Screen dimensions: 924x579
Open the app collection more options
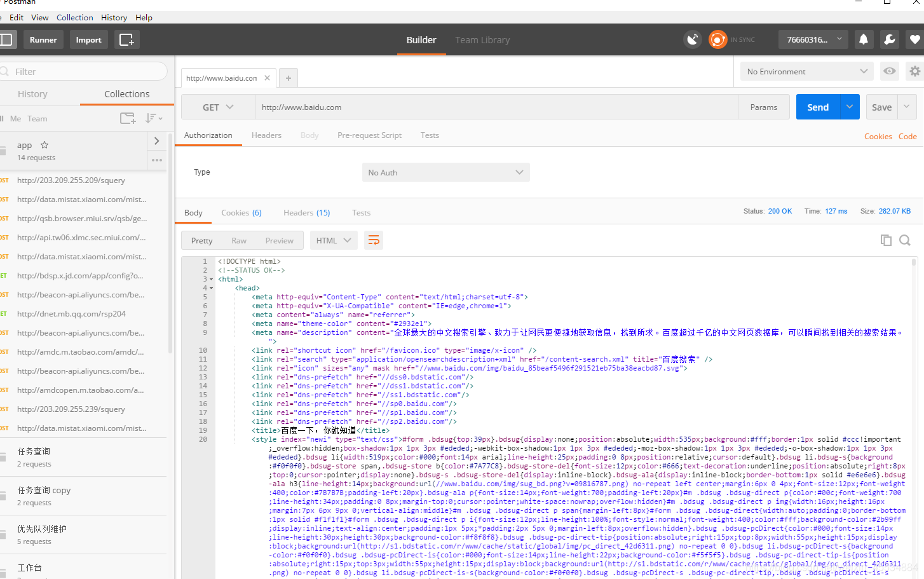pyautogui.click(x=156, y=160)
